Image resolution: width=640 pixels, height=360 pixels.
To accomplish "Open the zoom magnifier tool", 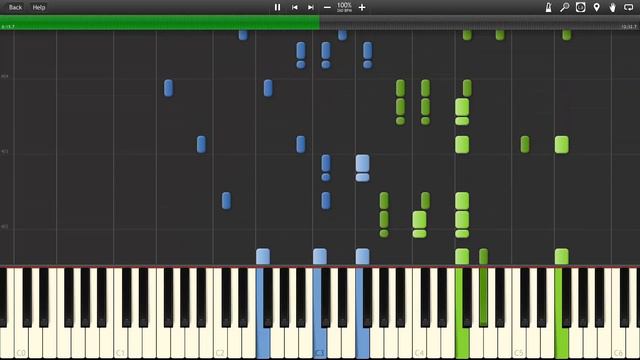I will tap(564, 7).
